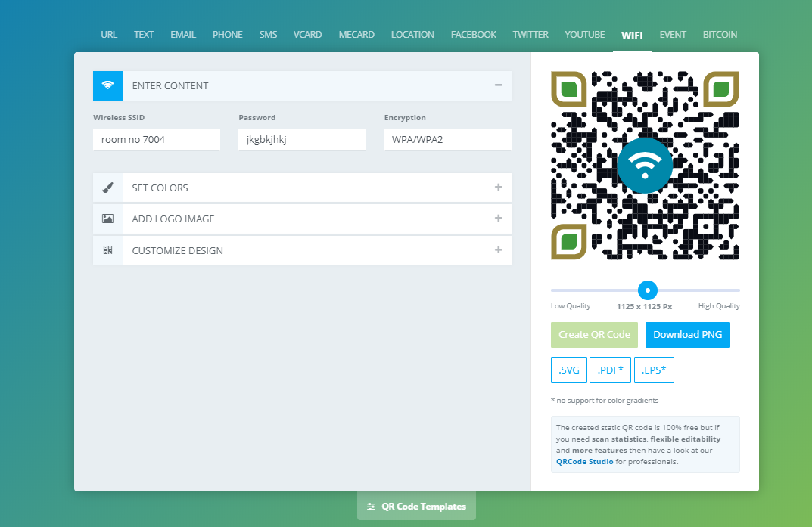Click the CUSTOMIZE DESIGN label
The height and width of the screenshot is (527, 812).
[x=177, y=250]
